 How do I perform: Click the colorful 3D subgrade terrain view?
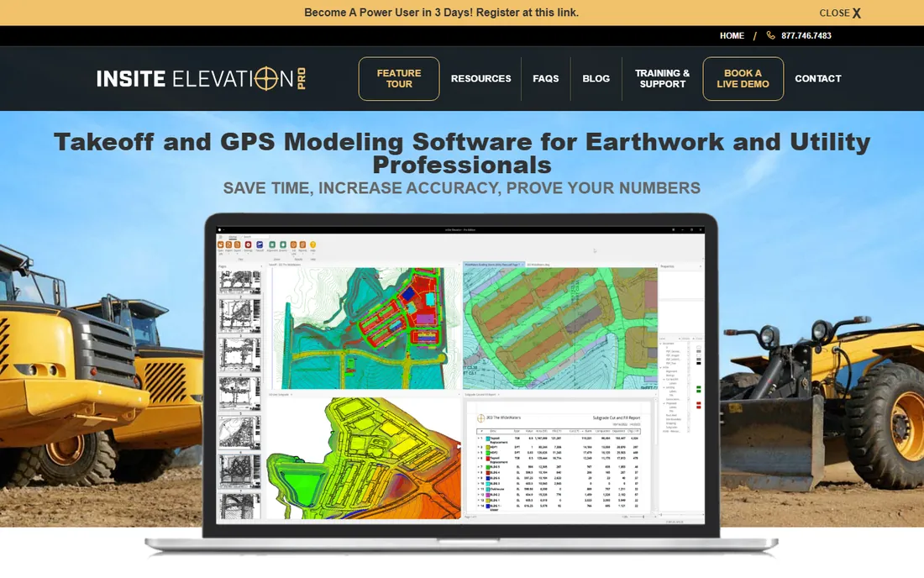coord(364,458)
